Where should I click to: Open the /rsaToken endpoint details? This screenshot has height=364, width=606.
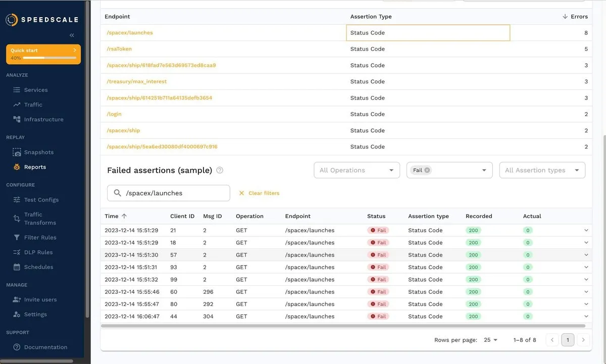point(119,48)
